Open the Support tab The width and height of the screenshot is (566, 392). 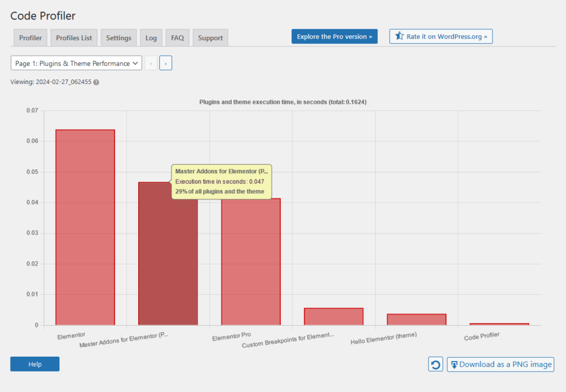coord(210,38)
